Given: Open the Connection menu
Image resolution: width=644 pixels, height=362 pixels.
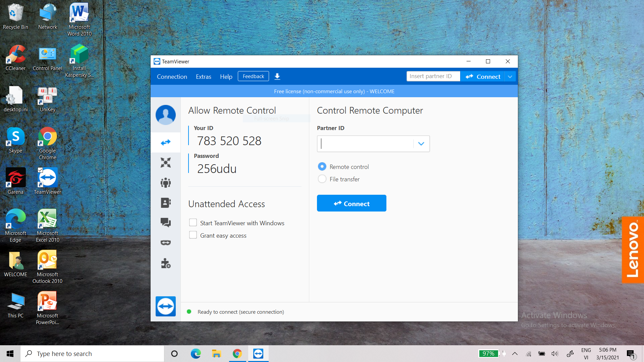Looking at the screenshot, I should (x=172, y=77).
